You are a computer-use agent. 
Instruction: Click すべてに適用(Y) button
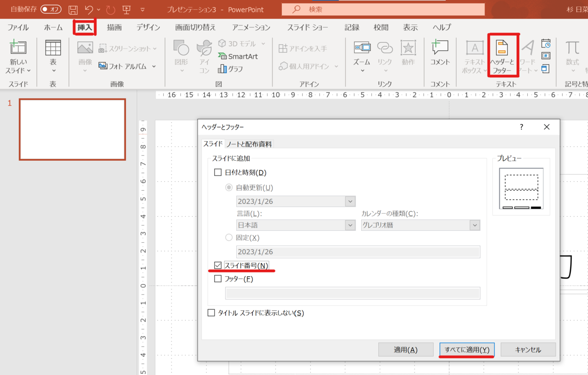pos(467,350)
